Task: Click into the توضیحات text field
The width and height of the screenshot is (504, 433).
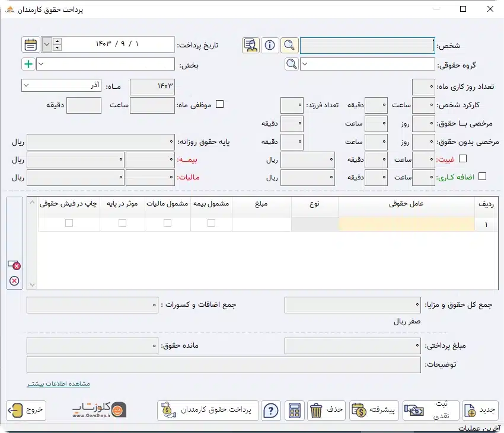Action: point(224,365)
